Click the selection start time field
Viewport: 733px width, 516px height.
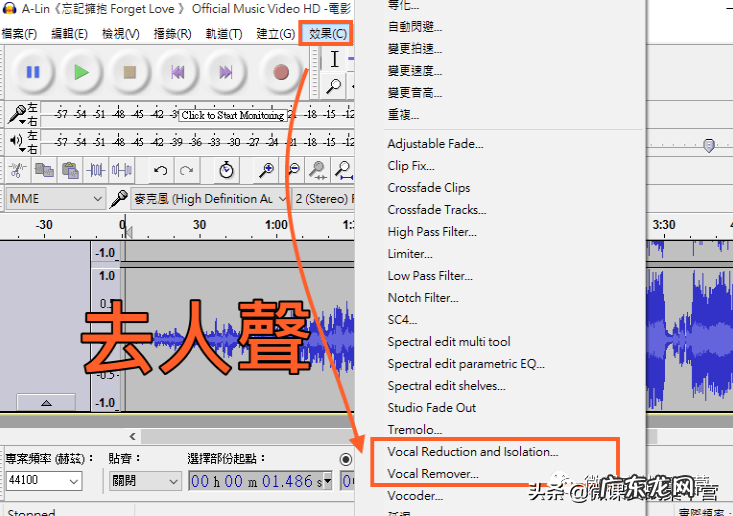click(x=257, y=480)
